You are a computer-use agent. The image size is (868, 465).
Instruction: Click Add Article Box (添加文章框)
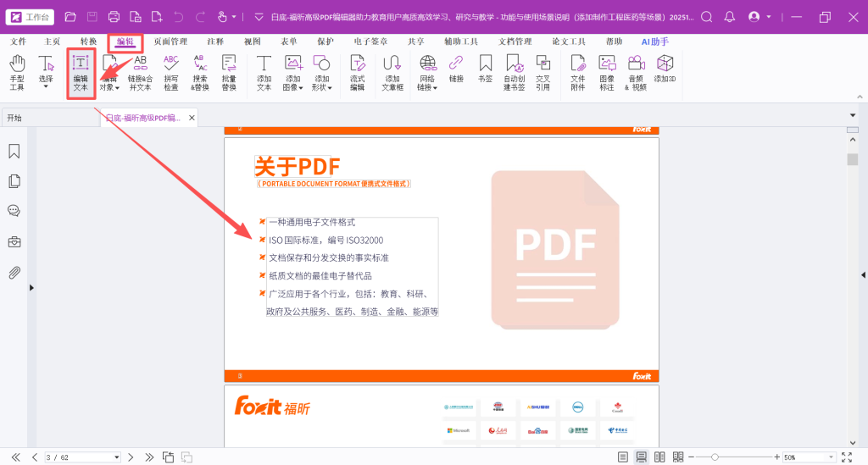point(392,73)
